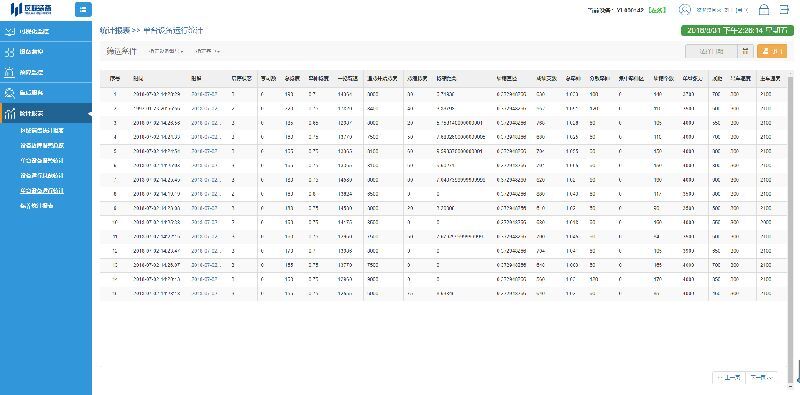Open the second sidebar item with the network icon
This screenshot has width=800, height=395.
click(x=46, y=52)
